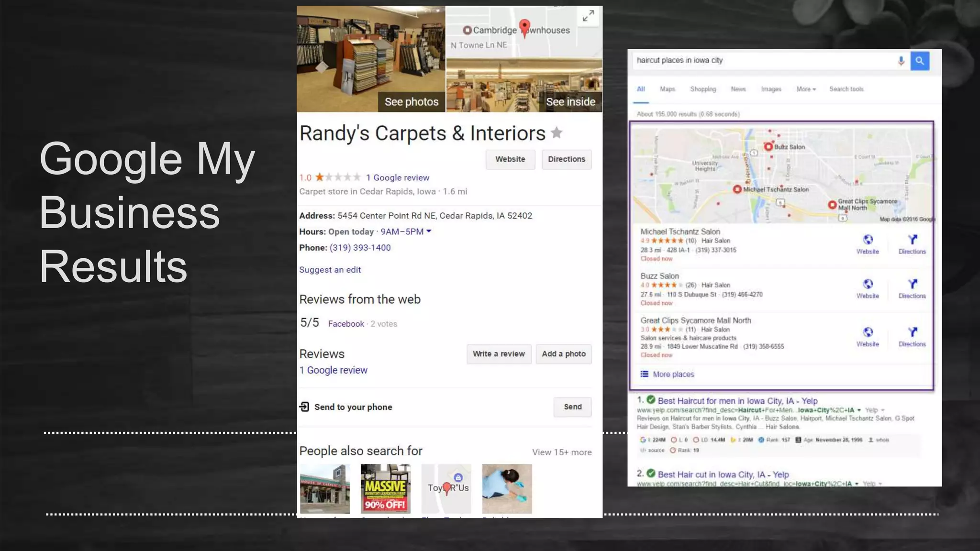Open Michael Tschantz Salon website globe icon

pos(868,240)
